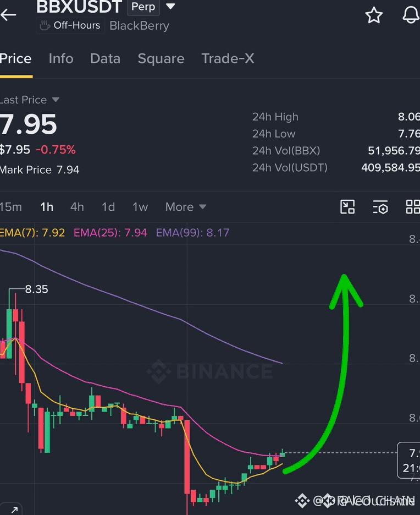
Task: Switch to the Info tab
Action: click(x=61, y=59)
